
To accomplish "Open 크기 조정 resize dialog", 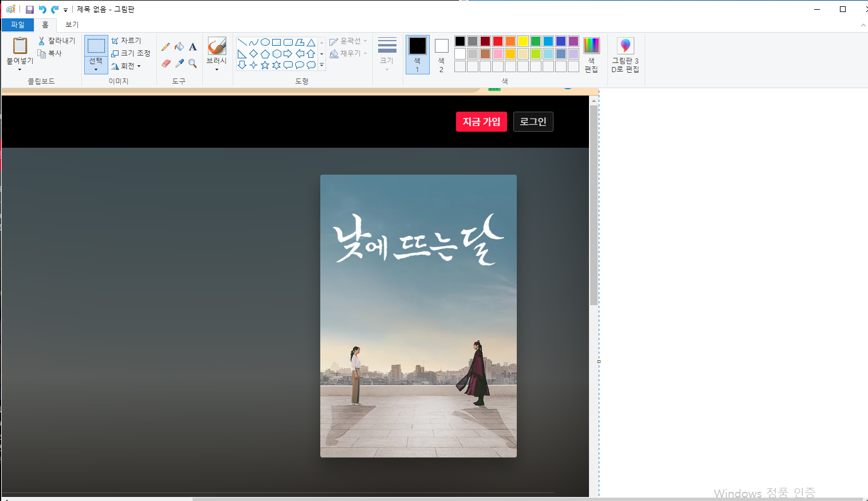I will pos(131,53).
